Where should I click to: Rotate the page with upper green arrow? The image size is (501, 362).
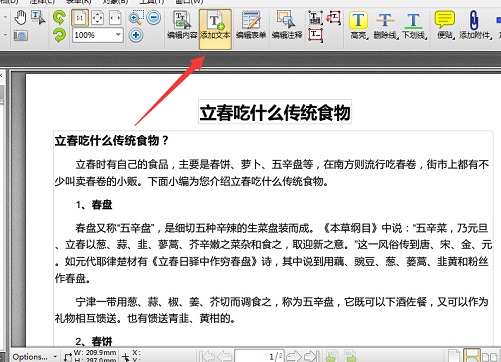click(x=59, y=17)
